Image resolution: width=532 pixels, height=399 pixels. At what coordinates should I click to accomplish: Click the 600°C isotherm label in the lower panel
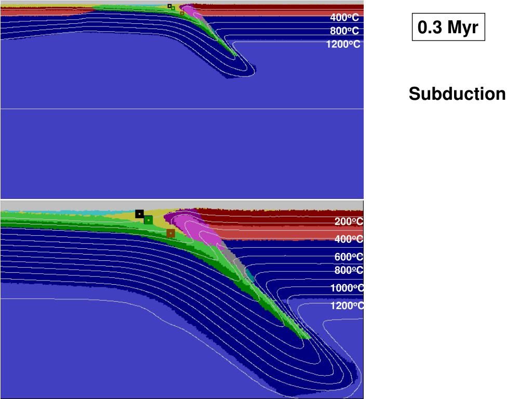[349, 257]
